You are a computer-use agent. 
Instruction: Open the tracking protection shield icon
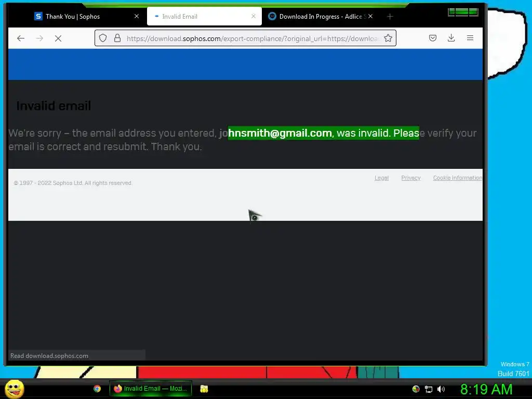point(103,38)
